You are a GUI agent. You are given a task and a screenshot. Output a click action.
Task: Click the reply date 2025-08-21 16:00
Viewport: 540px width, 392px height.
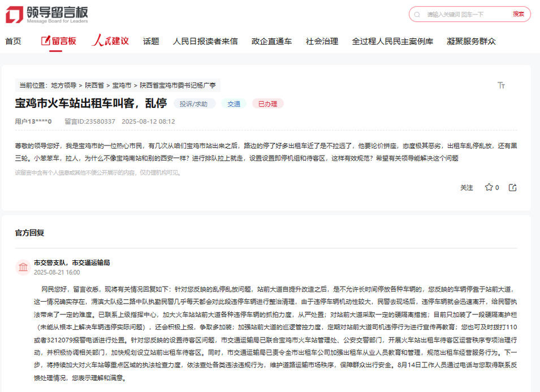point(57,272)
